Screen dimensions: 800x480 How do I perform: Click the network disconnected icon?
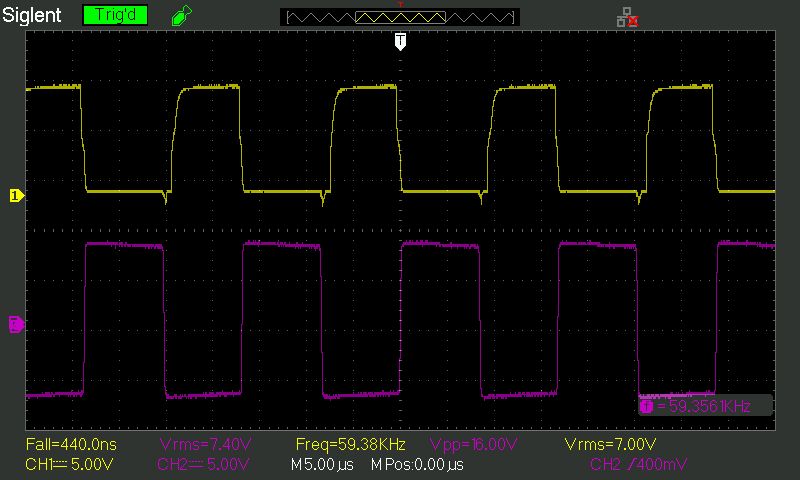coord(628,17)
